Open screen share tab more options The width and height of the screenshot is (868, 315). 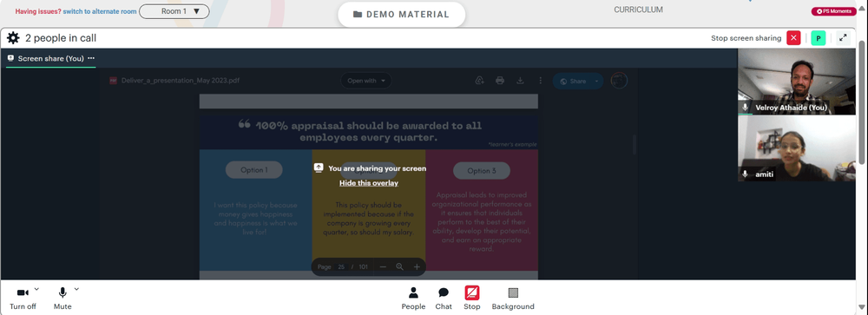pos(91,58)
